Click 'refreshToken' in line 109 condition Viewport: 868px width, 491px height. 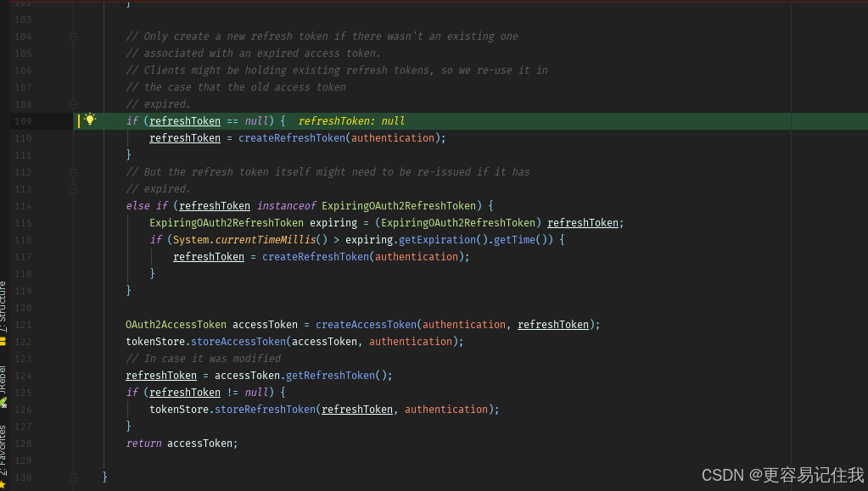[185, 121]
